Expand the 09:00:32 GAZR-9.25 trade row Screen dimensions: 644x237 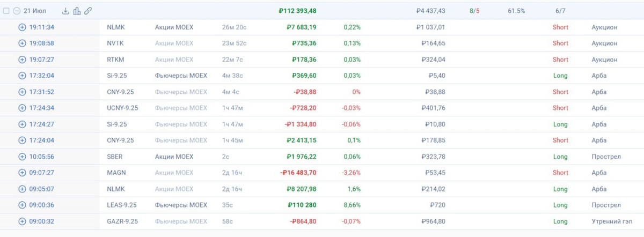tap(22, 221)
